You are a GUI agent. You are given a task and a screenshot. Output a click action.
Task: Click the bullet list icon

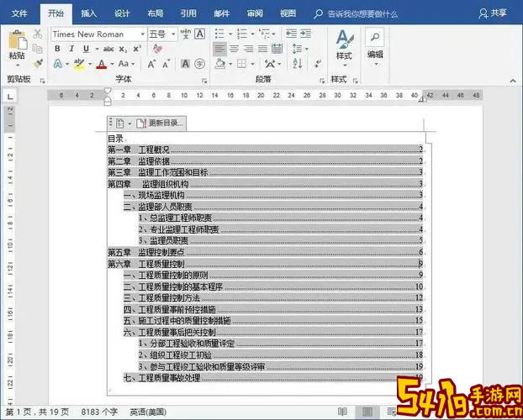219,34
